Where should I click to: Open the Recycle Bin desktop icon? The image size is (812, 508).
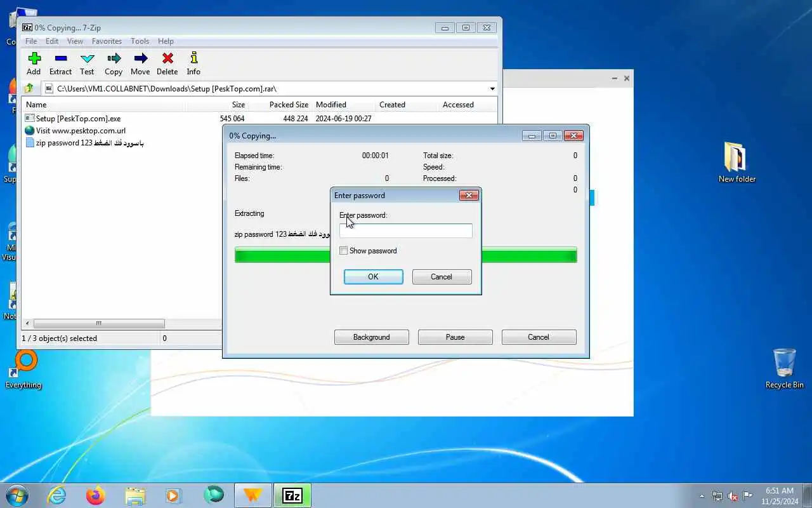click(784, 368)
